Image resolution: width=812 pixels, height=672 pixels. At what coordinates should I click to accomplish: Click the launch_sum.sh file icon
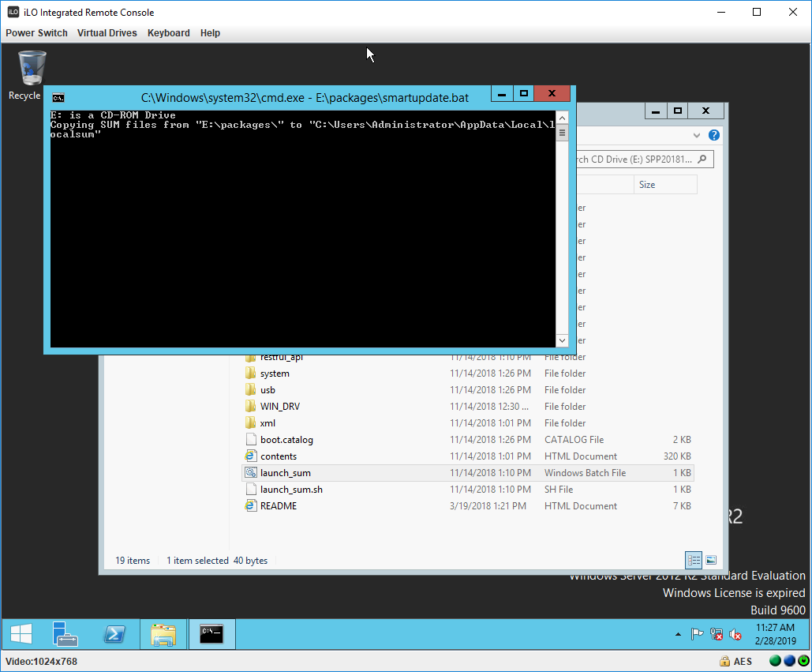tap(251, 489)
